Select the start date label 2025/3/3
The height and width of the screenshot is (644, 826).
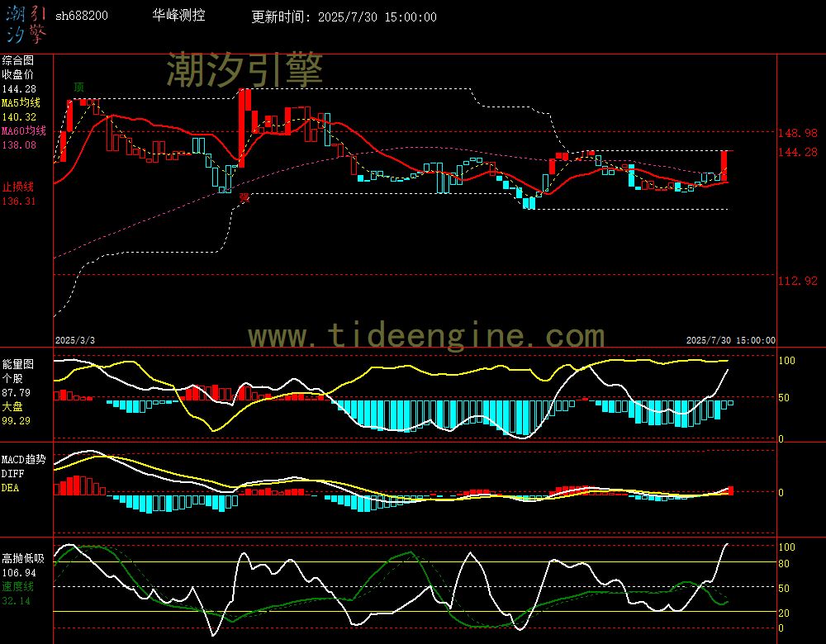[75, 340]
